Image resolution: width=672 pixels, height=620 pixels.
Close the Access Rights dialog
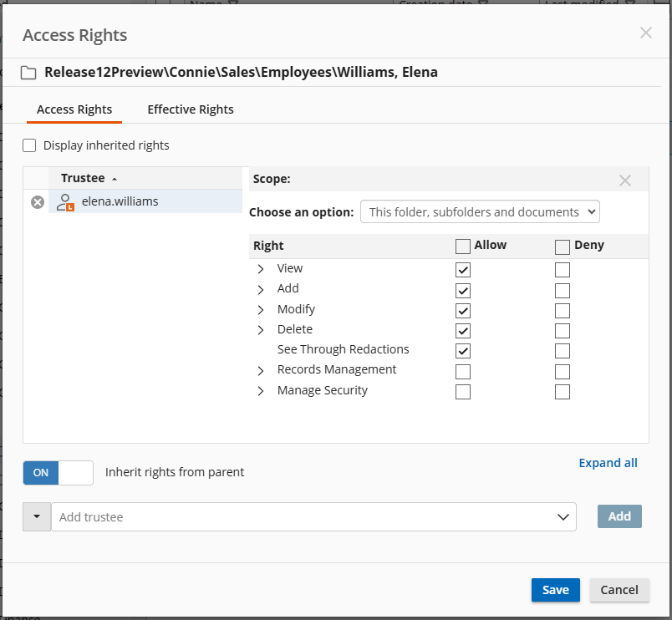tap(645, 33)
